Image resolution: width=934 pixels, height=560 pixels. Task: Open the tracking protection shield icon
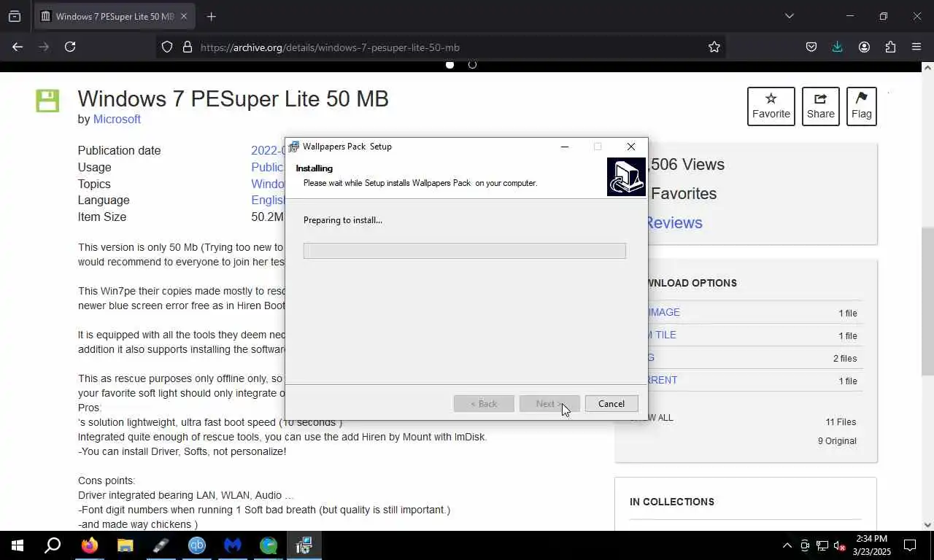point(167,47)
